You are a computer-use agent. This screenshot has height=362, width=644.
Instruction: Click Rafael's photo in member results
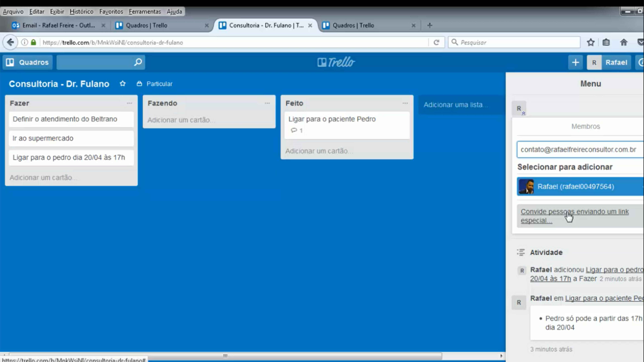click(x=526, y=187)
